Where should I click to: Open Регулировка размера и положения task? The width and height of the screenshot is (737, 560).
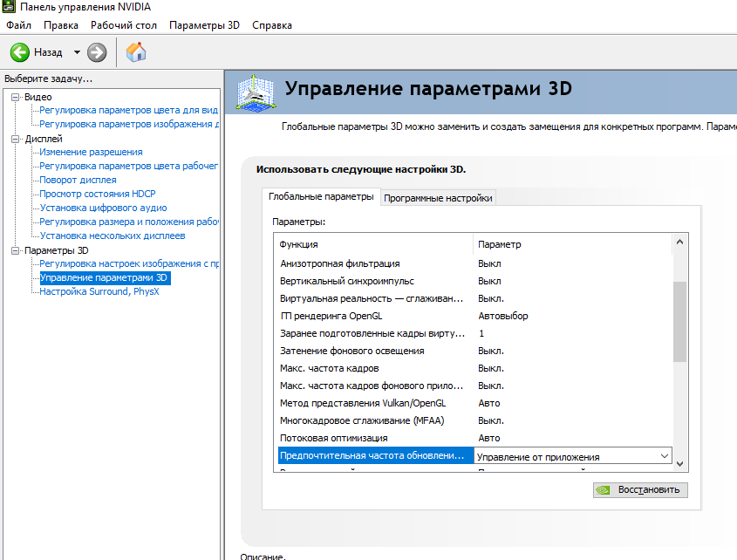(x=129, y=222)
